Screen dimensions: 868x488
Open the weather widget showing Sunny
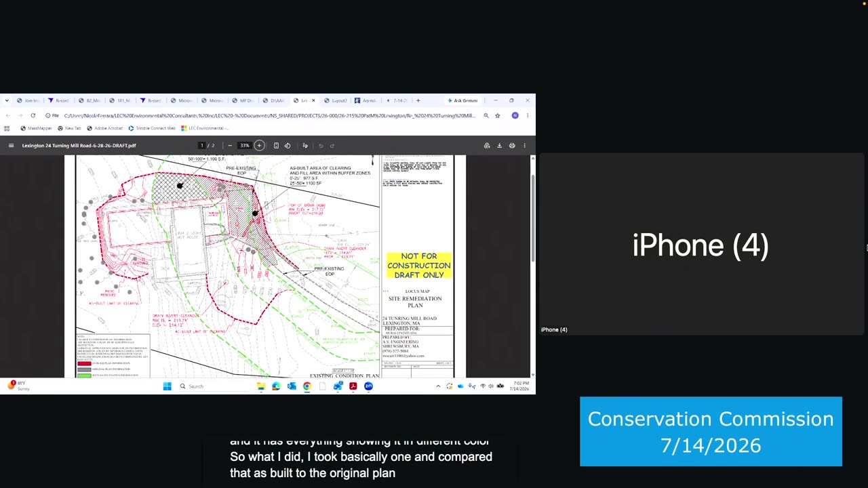[x=18, y=386]
